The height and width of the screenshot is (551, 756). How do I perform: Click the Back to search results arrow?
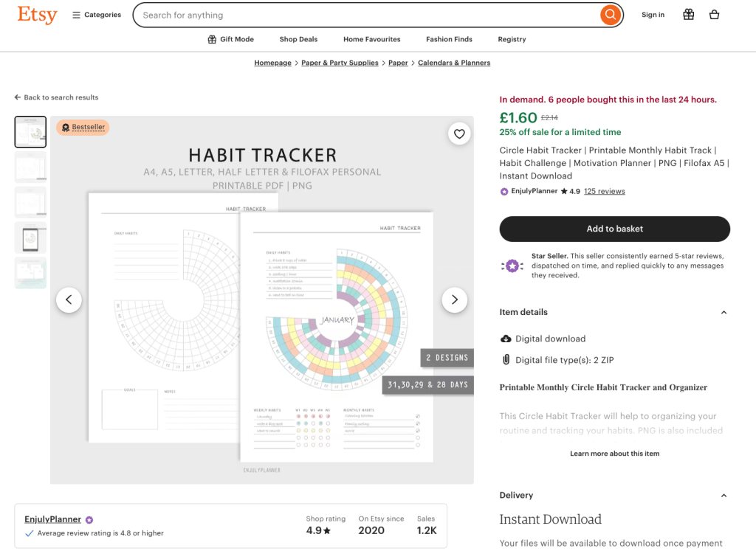(x=18, y=97)
